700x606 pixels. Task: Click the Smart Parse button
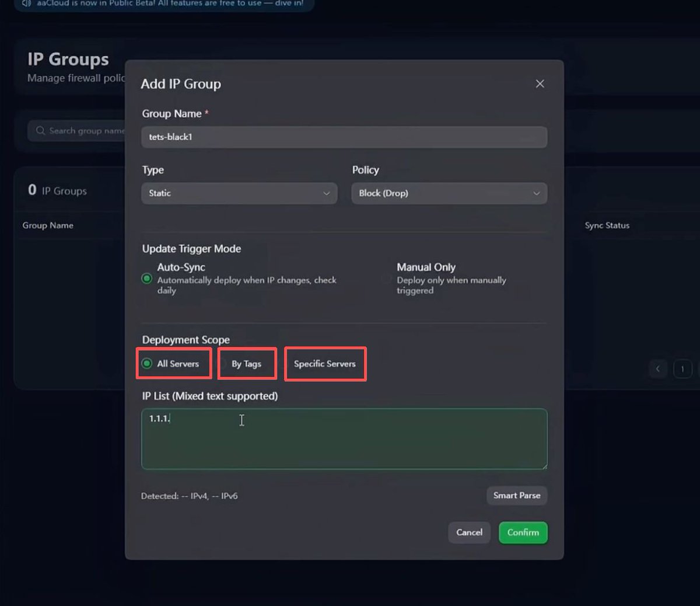click(x=517, y=496)
